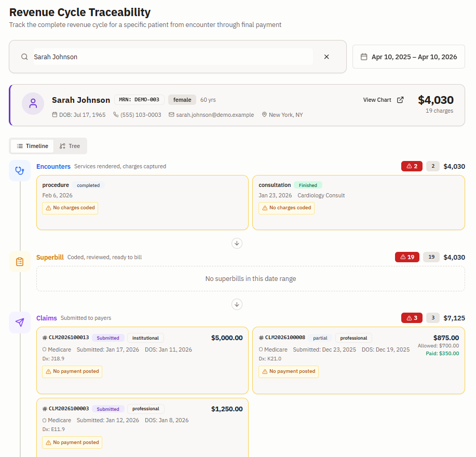The image size is (476, 457).
Task: Open the Claims 3 alerts badge
Action: (x=412, y=318)
